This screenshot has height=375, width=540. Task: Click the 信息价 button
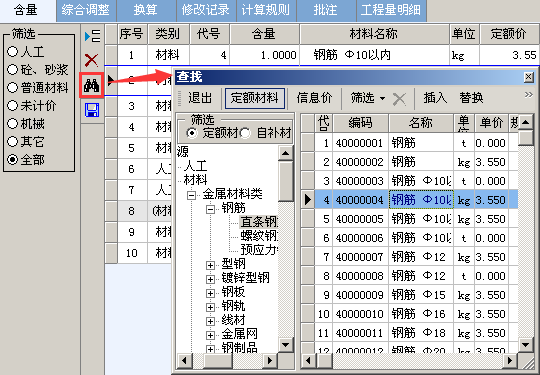tap(314, 98)
